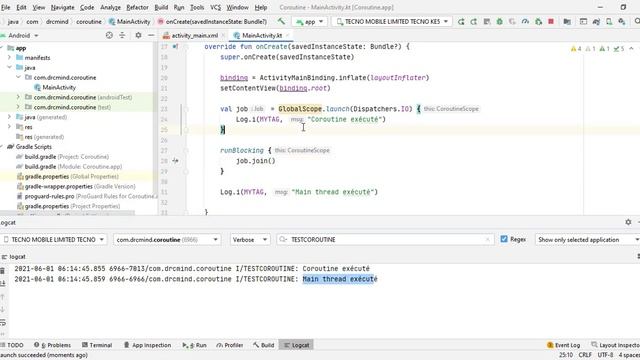Screen dimensions: 640x360
Task: Select build.gradle (Project: Coroutine) file
Action: pos(67,157)
